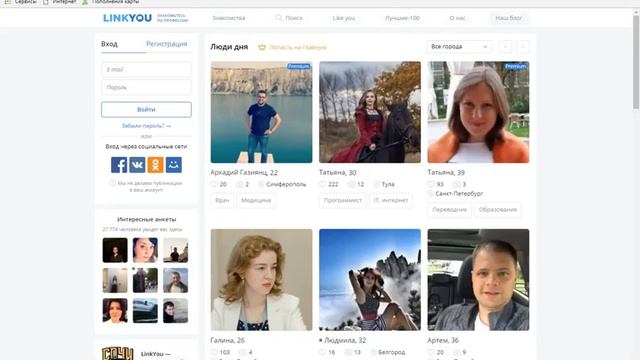Open Татьяна, 39 profile photo
The image size is (640, 360).
pyautogui.click(x=478, y=112)
